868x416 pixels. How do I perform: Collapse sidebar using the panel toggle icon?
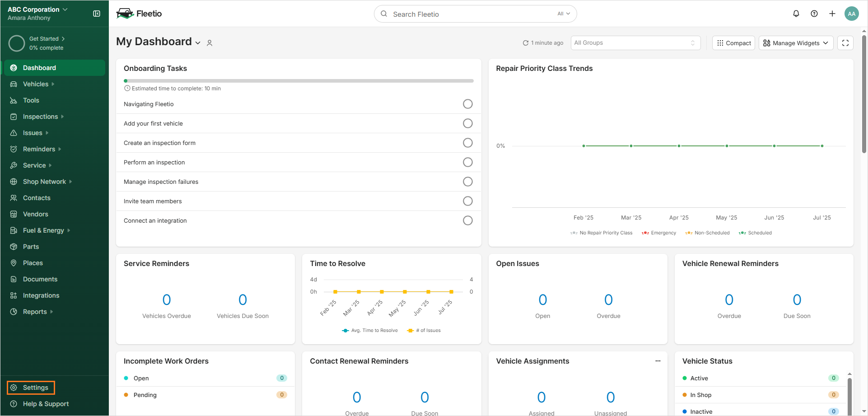[97, 14]
